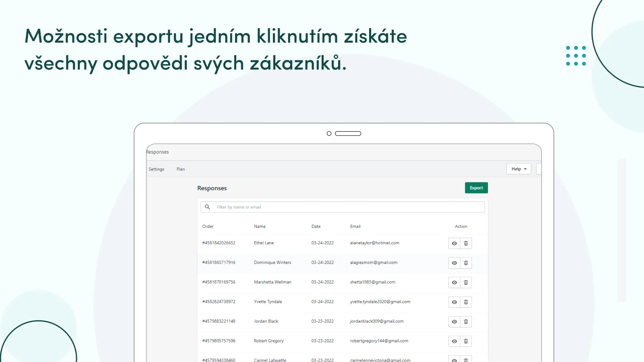The height and width of the screenshot is (362, 644).
Task: Delete Robert Gregory's response
Action: pos(466,341)
